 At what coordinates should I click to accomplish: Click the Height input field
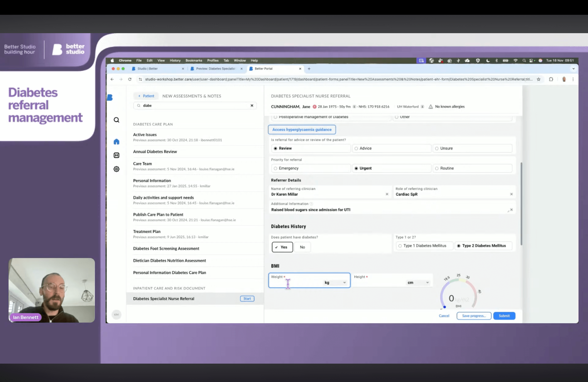(x=378, y=283)
